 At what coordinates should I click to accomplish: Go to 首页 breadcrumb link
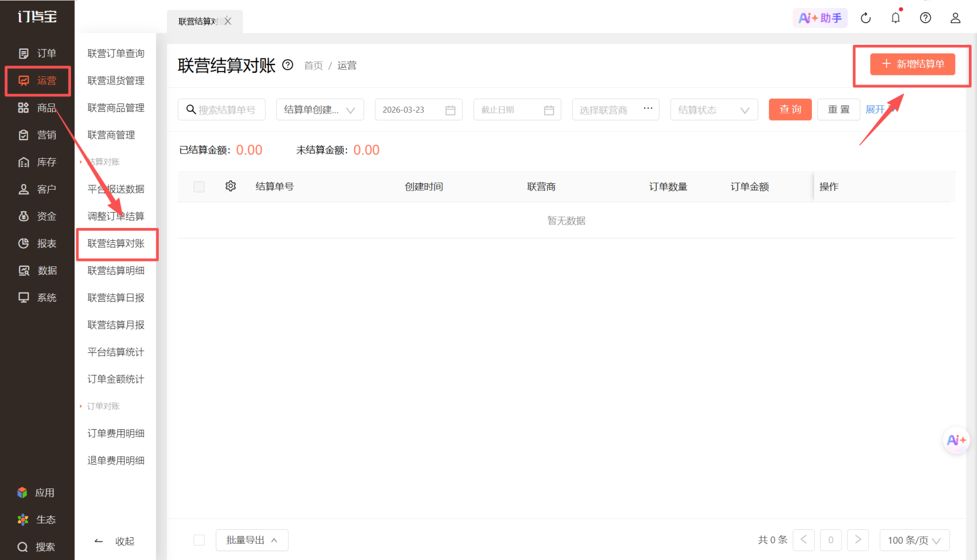pos(313,66)
